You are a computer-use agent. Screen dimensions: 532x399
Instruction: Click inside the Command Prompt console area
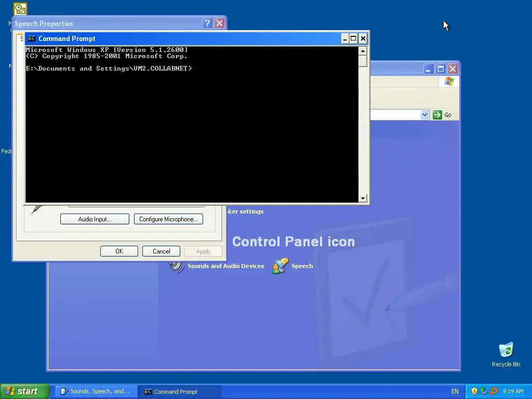[192, 124]
